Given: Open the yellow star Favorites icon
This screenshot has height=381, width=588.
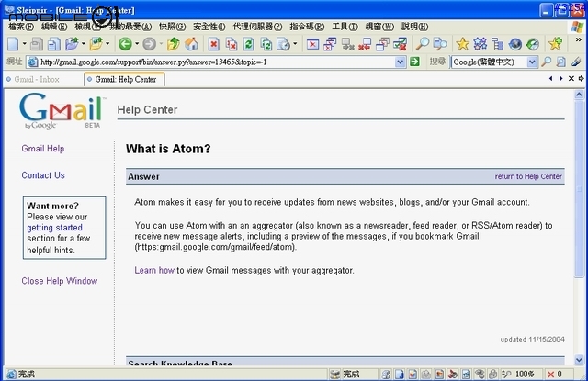Looking at the screenshot, I should [462, 44].
